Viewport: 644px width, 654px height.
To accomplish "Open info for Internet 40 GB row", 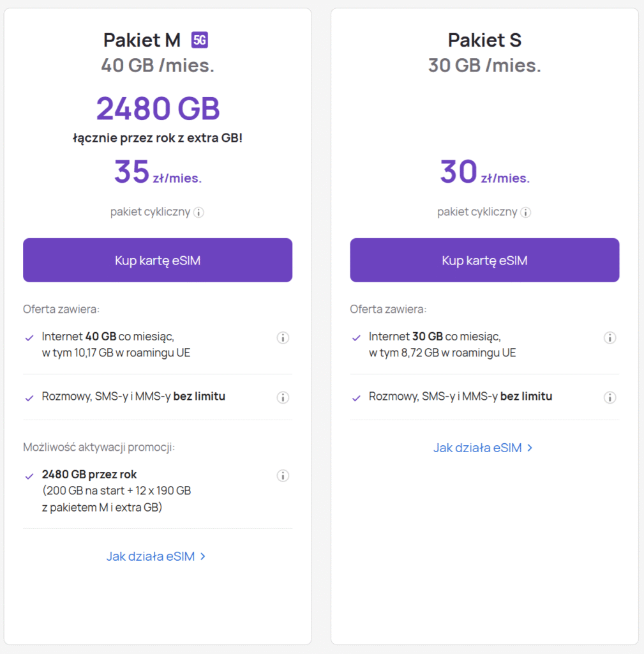I will [x=283, y=338].
